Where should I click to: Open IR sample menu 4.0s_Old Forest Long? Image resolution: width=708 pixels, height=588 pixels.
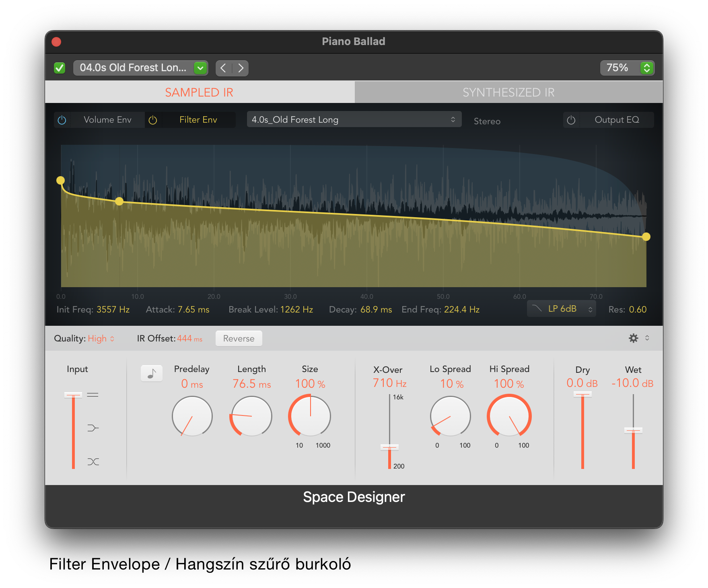click(354, 119)
